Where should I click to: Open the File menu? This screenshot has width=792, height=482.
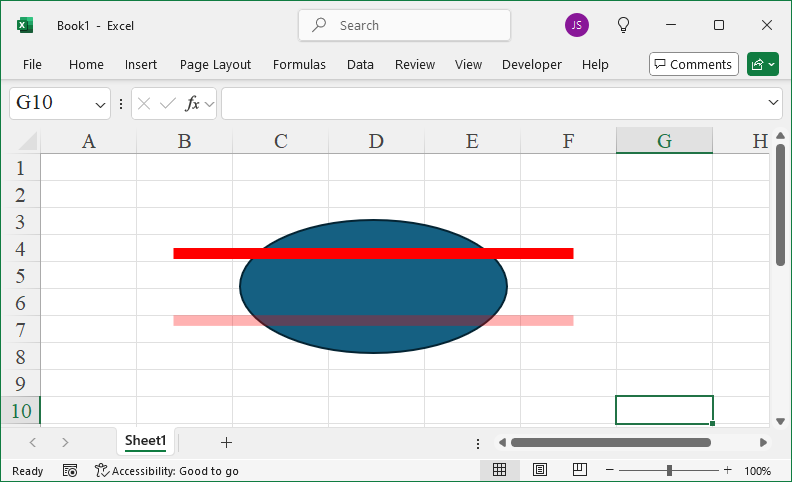(x=32, y=65)
